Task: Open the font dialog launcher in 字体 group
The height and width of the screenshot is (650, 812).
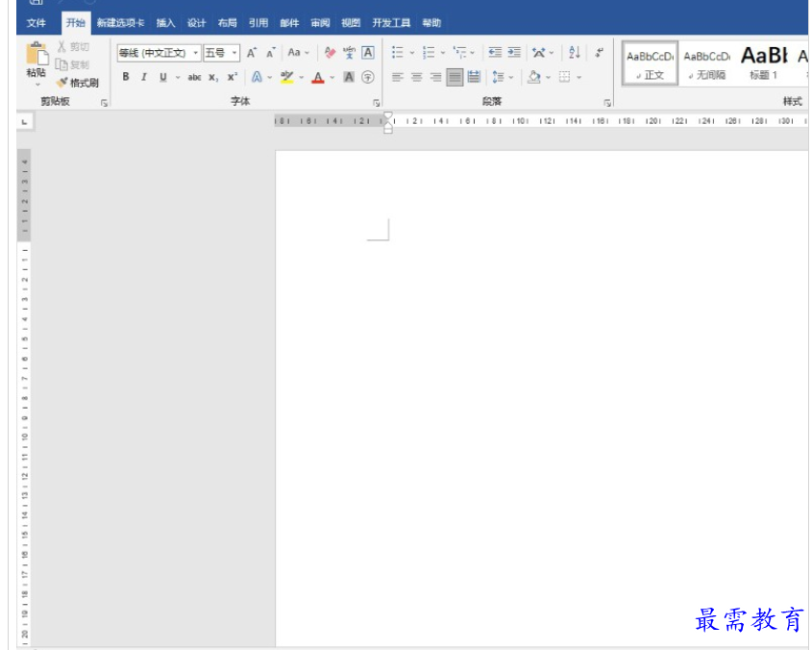Action: [x=377, y=103]
